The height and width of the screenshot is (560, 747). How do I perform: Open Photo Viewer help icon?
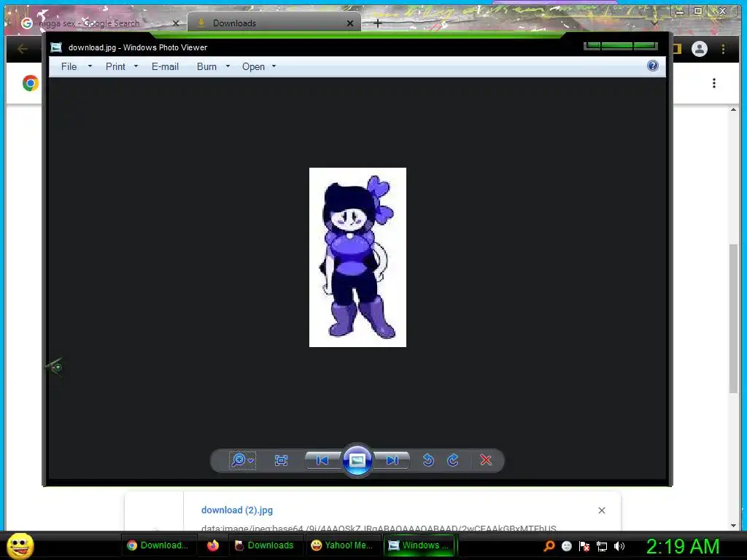653,66
